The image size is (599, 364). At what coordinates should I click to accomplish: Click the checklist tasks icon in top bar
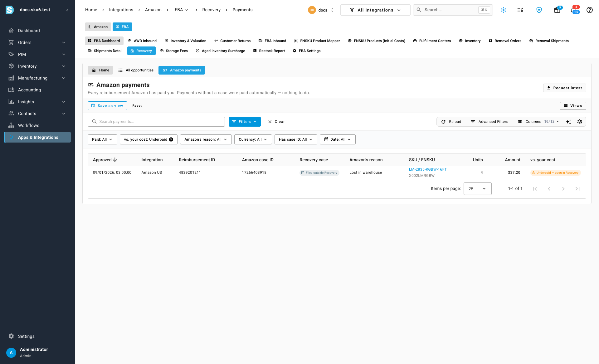[x=520, y=10]
